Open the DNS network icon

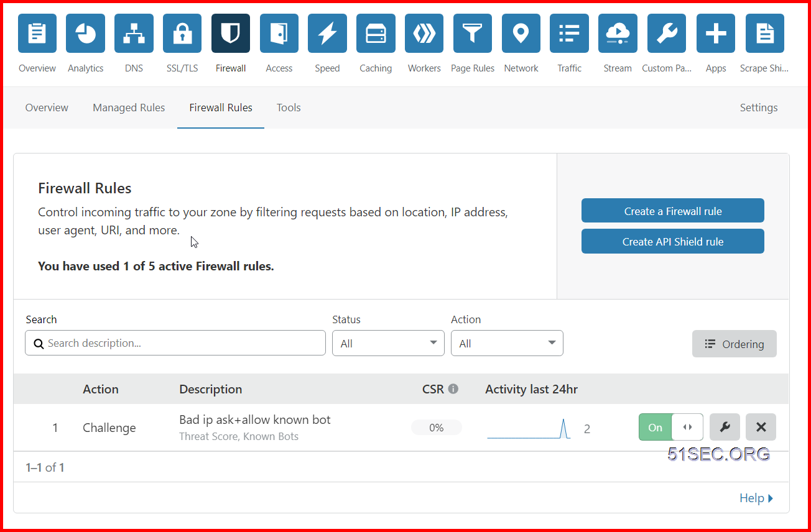pyautogui.click(x=134, y=34)
